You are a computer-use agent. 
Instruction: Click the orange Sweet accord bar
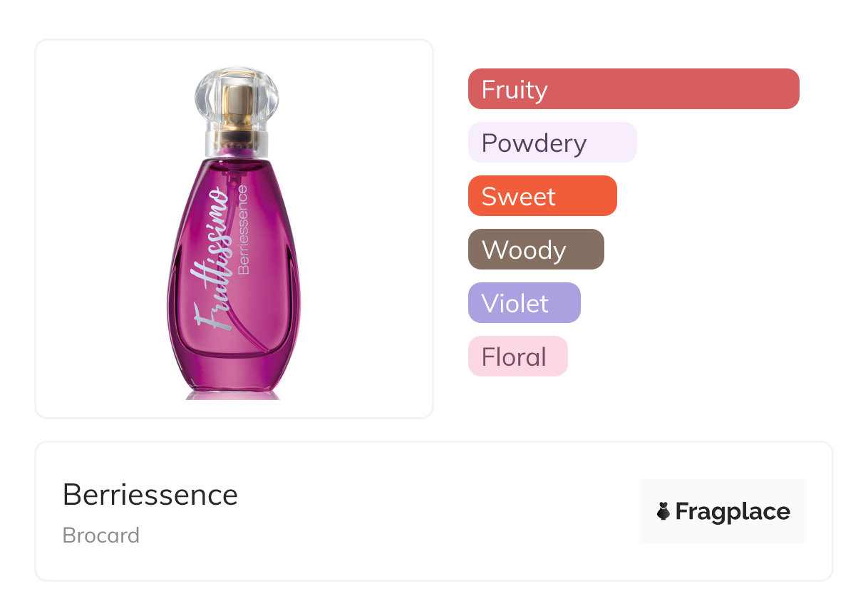(x=542, y=196)
